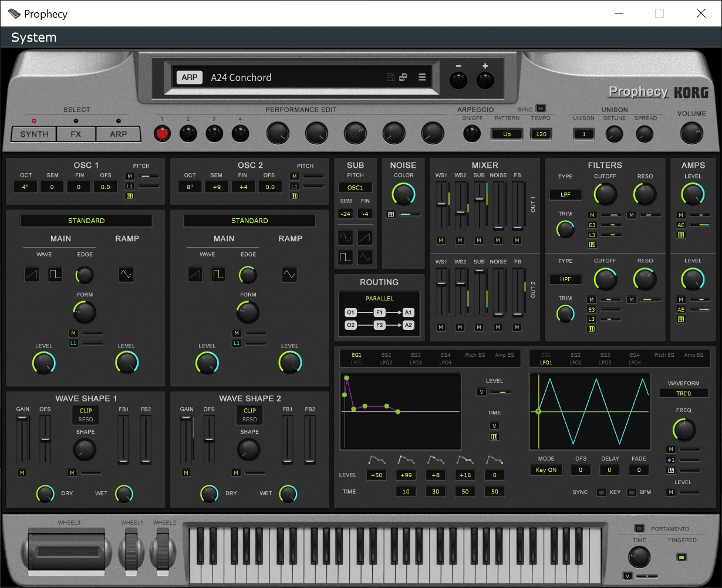Click the AE button in upper AMPS

pyautogui.click(x=681, y=225)
